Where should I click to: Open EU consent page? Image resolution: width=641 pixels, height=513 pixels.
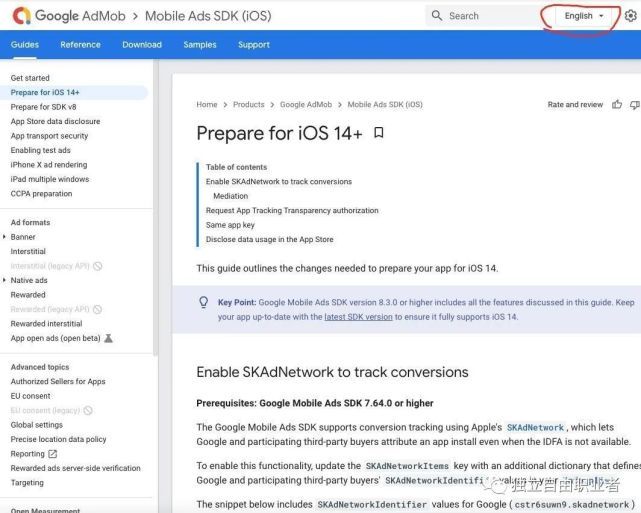pyautogui.click(x=31, y=396)
